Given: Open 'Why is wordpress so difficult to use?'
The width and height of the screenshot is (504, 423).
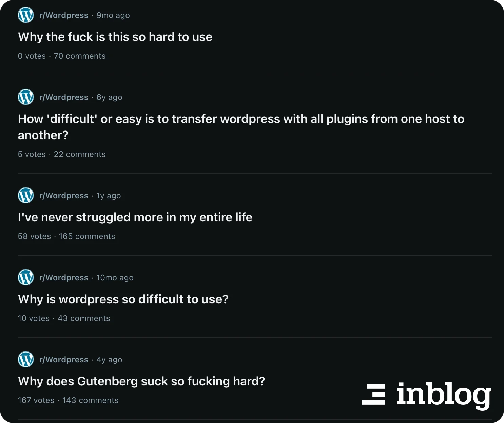Looking at the screenshot, I should pyautogui.click(x=123, y=299).
